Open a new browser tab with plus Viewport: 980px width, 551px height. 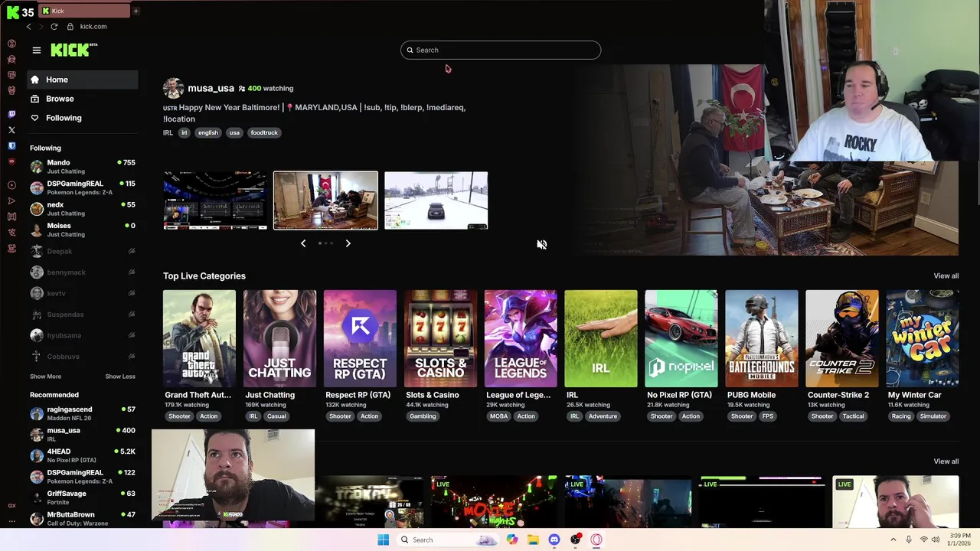(136, 11)
